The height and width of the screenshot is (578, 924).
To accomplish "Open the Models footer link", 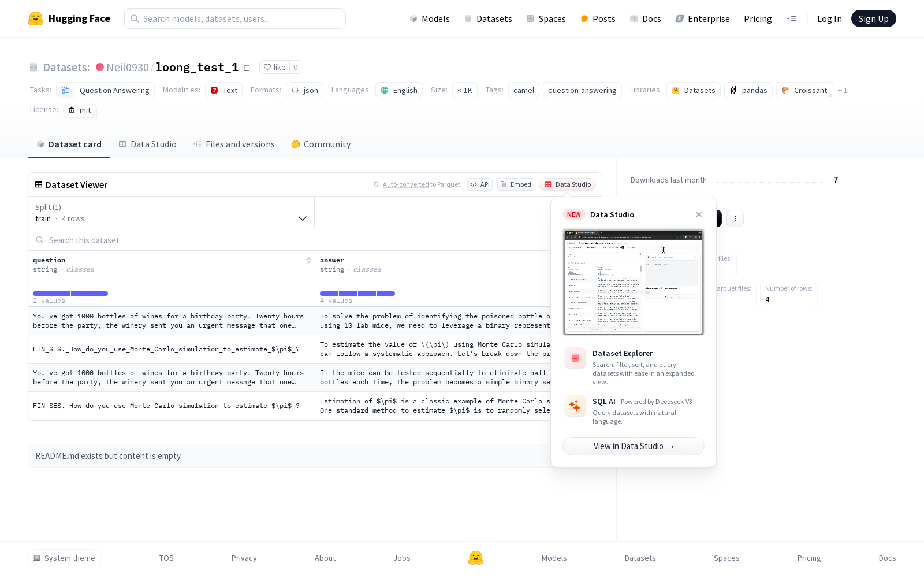I will pos(554,558).
